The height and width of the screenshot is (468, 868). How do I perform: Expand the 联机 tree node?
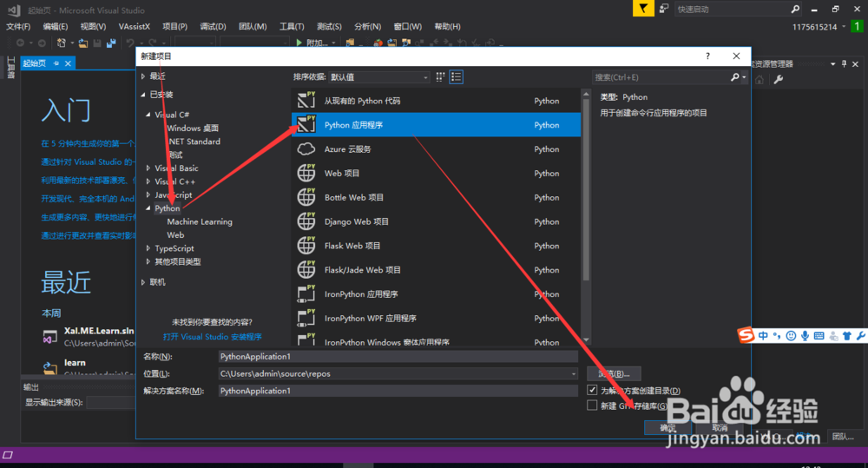(143, 282)
